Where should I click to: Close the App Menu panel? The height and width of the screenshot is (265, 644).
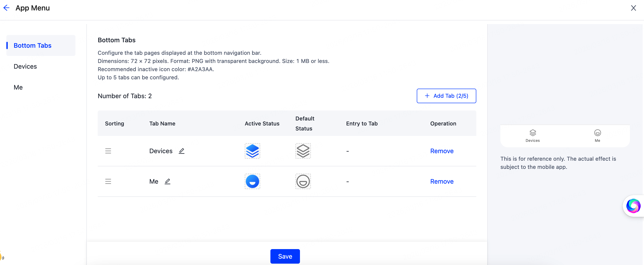[x=633, y=8]
